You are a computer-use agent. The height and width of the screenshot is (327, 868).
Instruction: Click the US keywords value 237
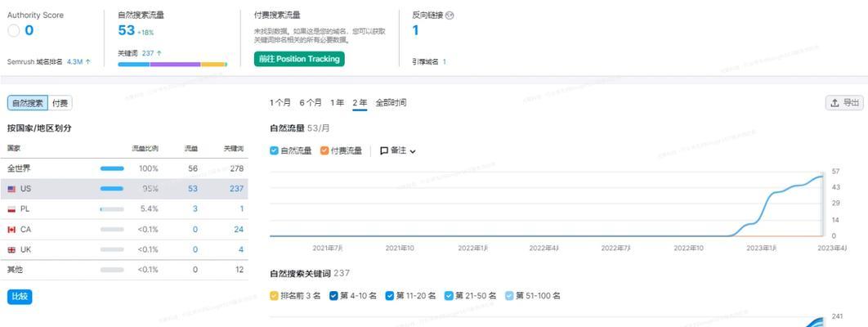[236, 189]
